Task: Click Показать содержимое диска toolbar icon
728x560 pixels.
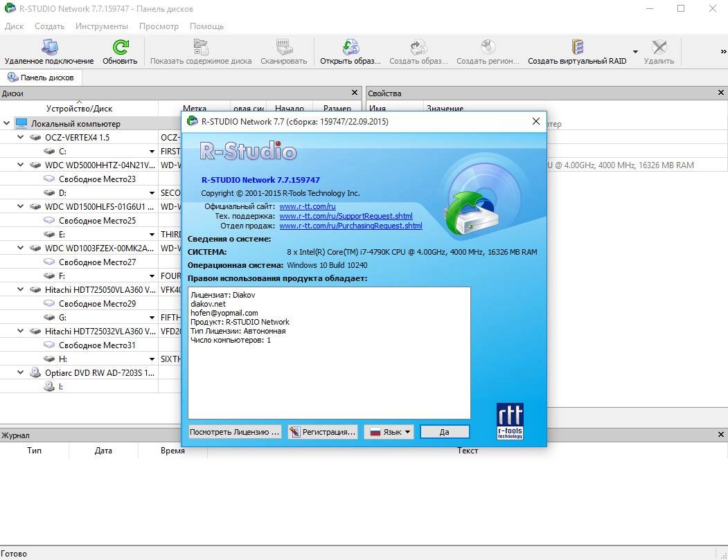Action: [201, 47]
